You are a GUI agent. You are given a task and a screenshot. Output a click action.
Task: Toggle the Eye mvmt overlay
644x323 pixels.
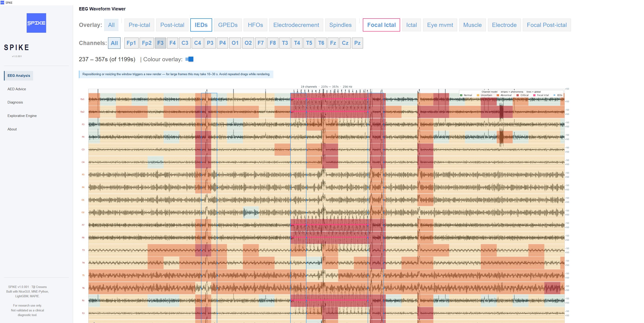[440, 25]
